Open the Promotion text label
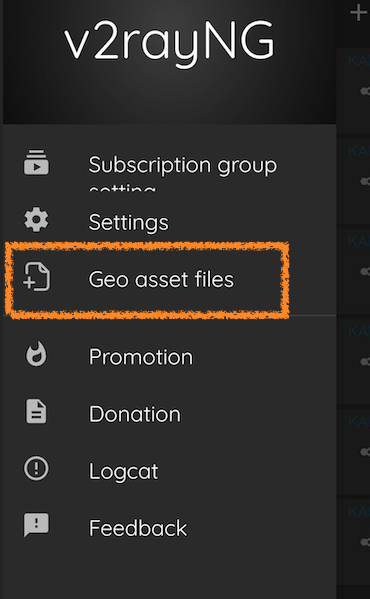 (141, 356)
